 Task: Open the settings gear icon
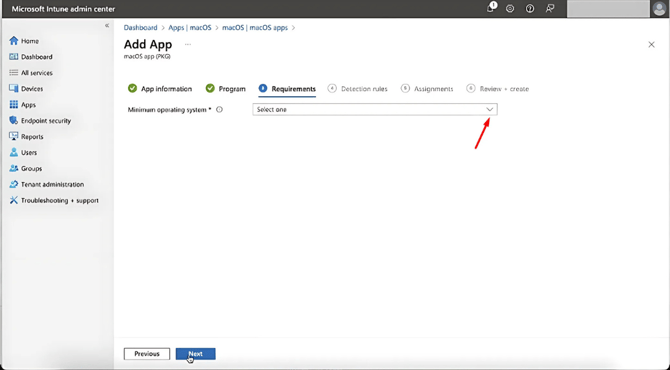[510, 9]
